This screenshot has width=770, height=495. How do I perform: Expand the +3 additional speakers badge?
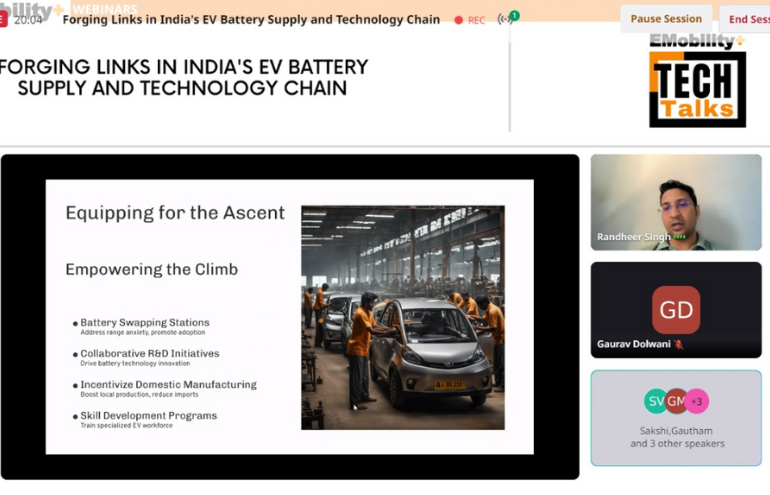pyautogui.click(x=697, y=401)
